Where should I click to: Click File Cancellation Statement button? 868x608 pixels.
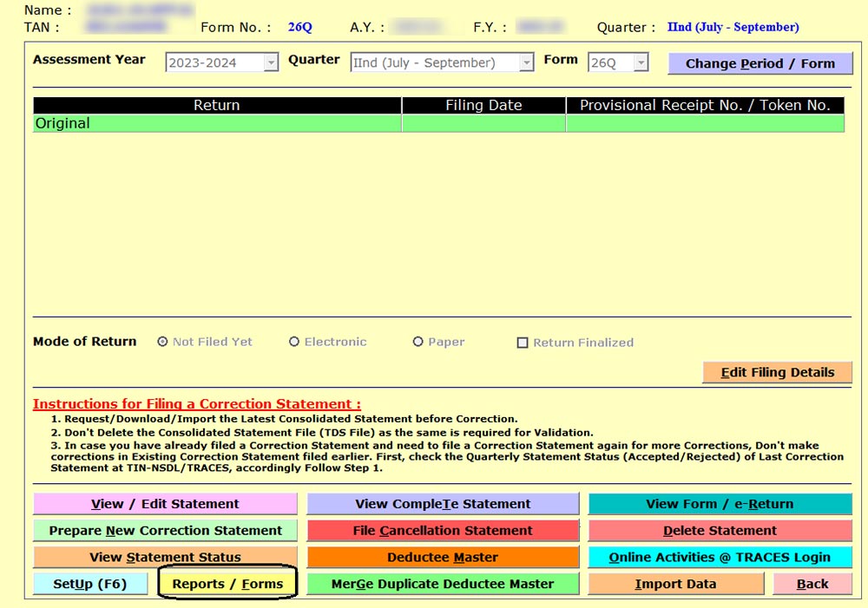pos(443,531)
